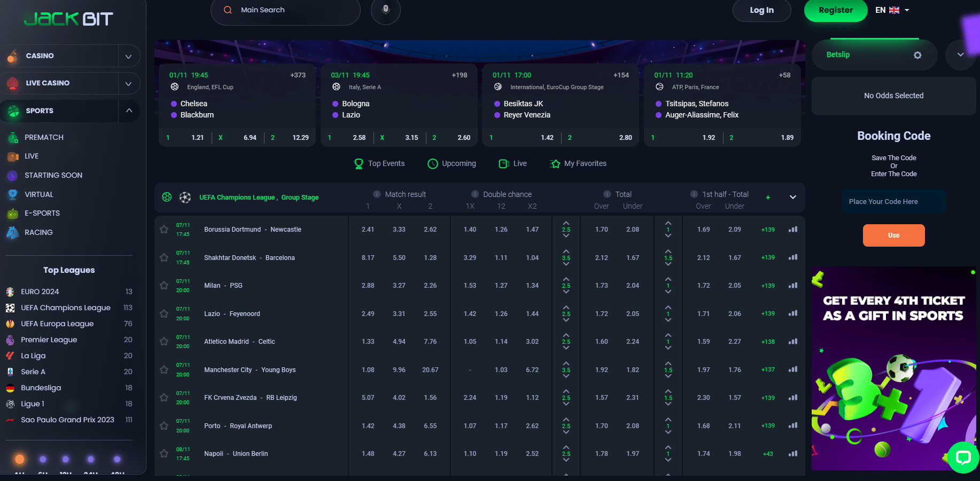Click the Register button
This screenshot has width=980, height=481.
(x=835, y=10)
